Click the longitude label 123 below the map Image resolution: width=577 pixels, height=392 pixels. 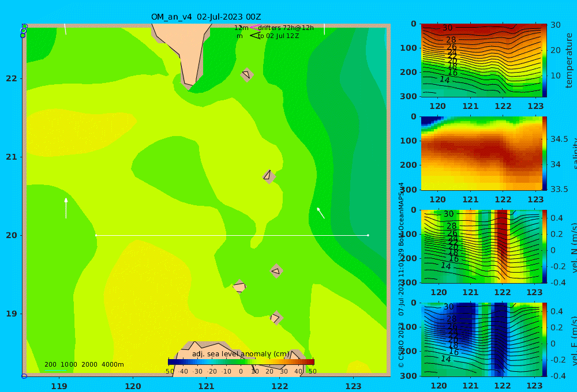pos(353,386)
